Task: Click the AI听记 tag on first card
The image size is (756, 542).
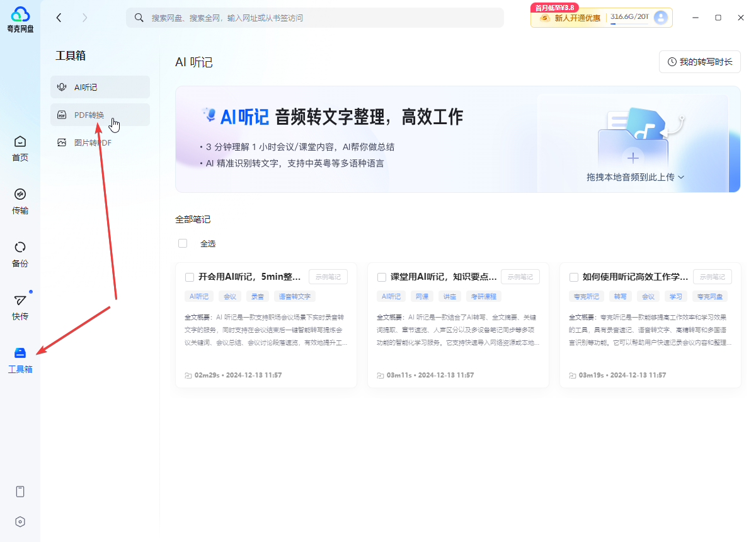Action: pyautogui.click(x=198, y=296)
